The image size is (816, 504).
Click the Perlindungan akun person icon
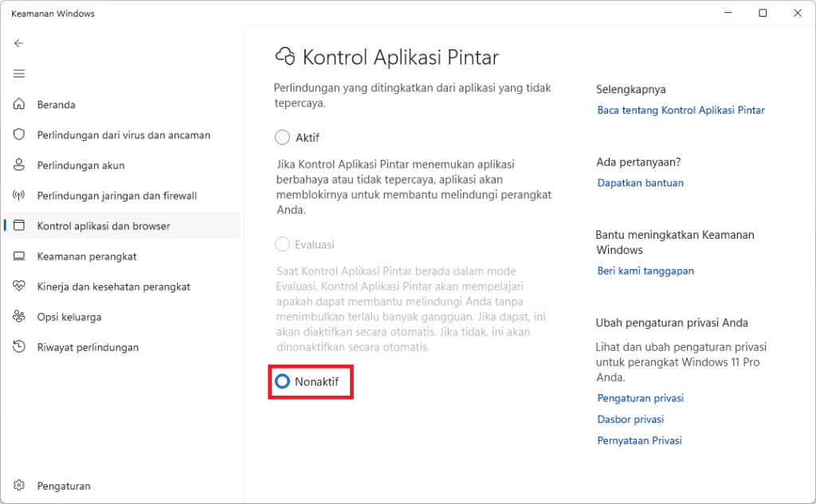coord(19,165)
